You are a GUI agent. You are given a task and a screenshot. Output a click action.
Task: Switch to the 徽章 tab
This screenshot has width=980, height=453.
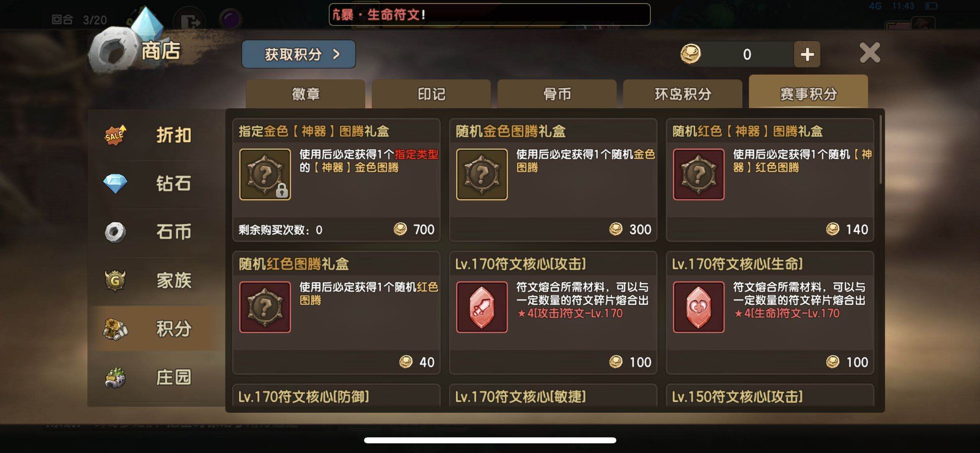click(305, 94)
